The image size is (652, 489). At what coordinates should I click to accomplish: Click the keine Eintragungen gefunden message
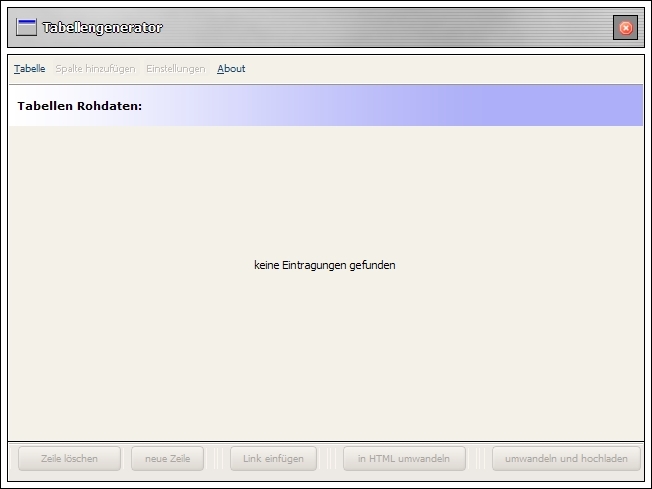[325, 265]
